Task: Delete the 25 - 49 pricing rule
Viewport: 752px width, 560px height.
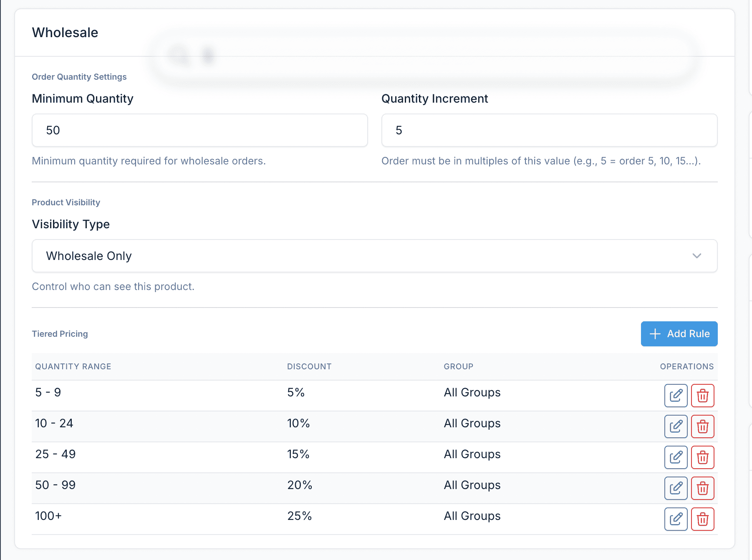Action: pos(703,457)
